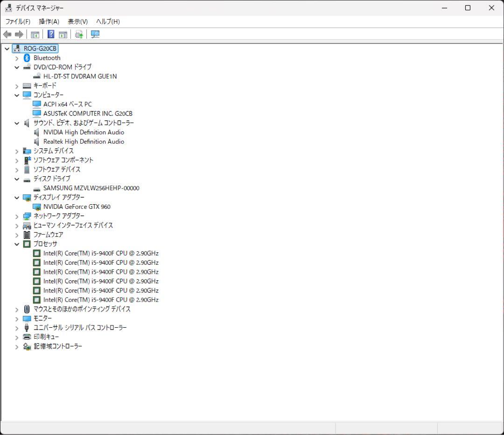Image resolution: width=504 pixels, height=435 pixels.
Task: Click the show/hide console tree toolbar icon
Action: pyautogui.click(x=35, y=35)
